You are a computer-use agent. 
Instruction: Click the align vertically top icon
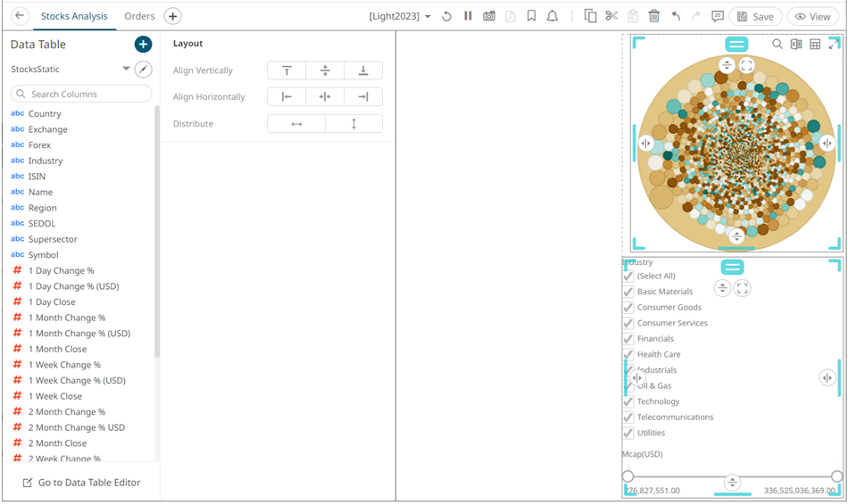pyautogui.click(x=287, y=71)
